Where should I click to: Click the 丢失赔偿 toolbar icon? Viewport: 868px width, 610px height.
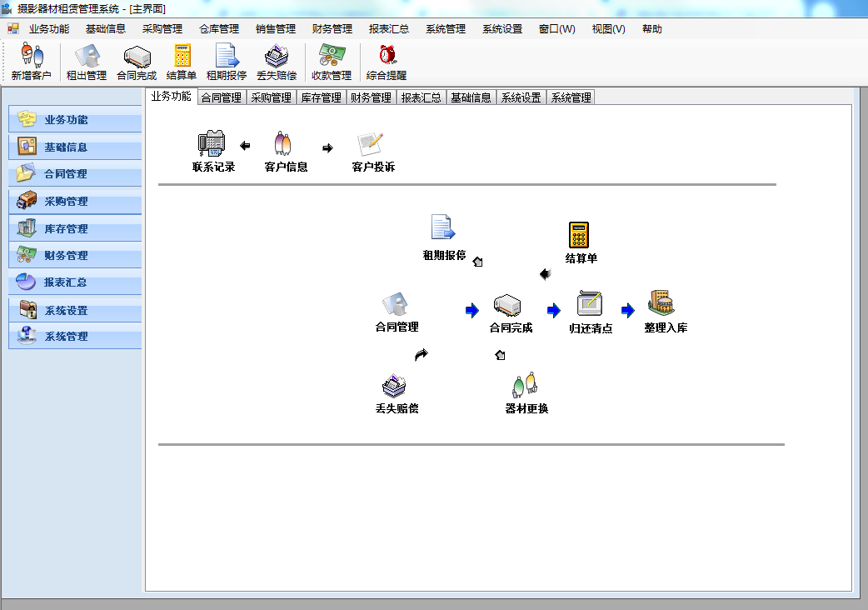[276, 60]
